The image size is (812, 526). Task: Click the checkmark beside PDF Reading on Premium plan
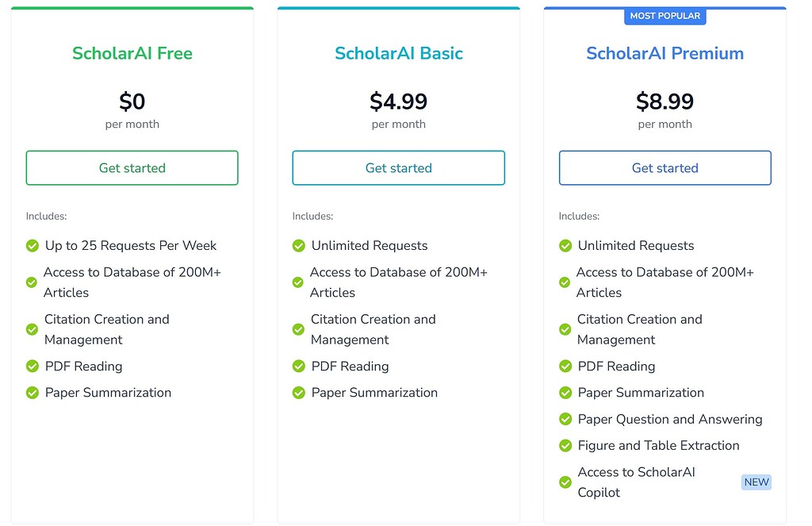[x=565, y=367]
